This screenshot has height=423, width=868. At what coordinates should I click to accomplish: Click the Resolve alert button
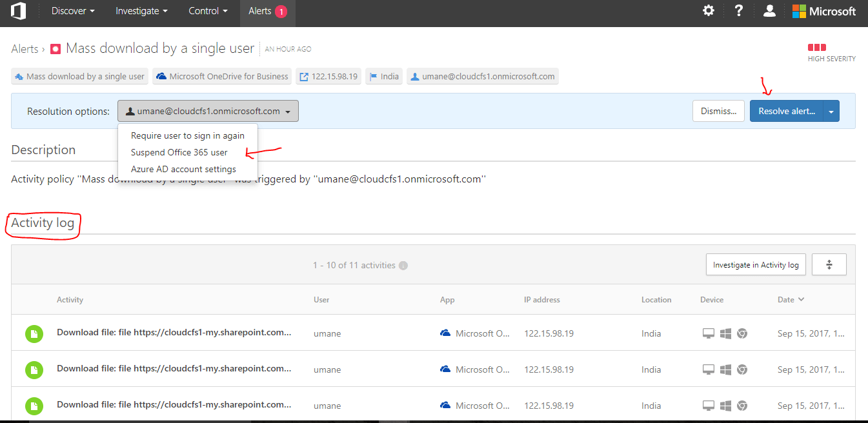click(x=787, y=111)
